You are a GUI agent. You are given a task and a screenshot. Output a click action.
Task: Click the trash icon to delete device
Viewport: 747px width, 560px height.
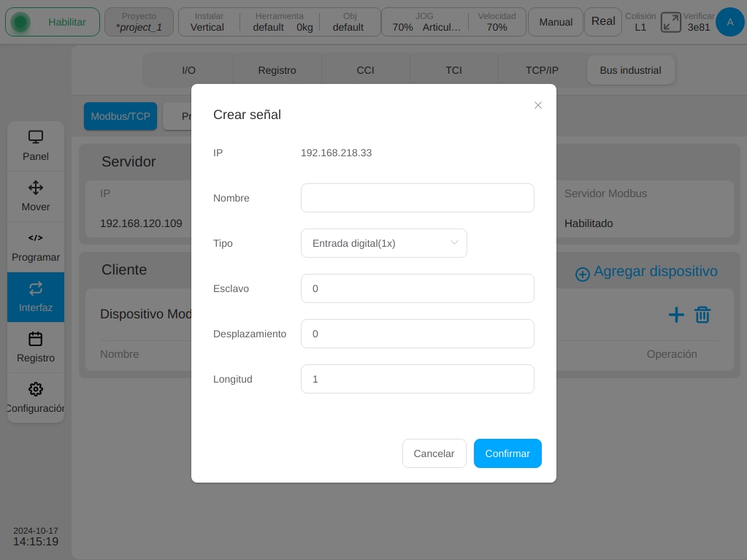[702, 315]
